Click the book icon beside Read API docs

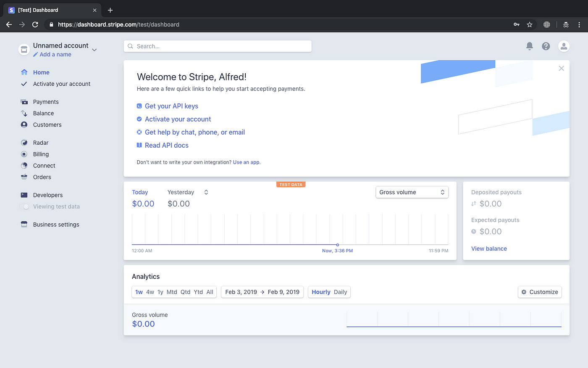click(139, 145)
